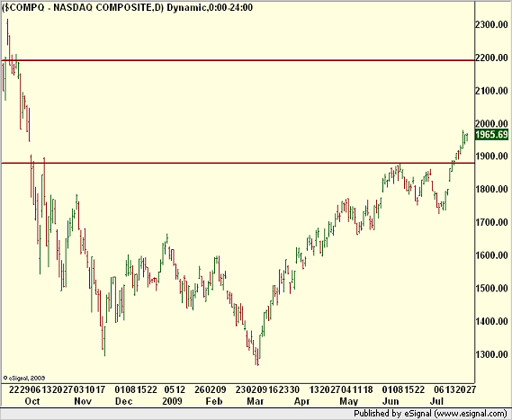
Task: Click the Dec month label on time axis
Action: coord(124,401)
